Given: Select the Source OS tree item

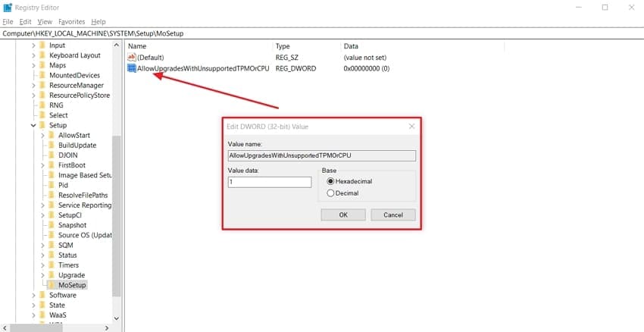Looking at the screenshot, I should tap(85, 235).
